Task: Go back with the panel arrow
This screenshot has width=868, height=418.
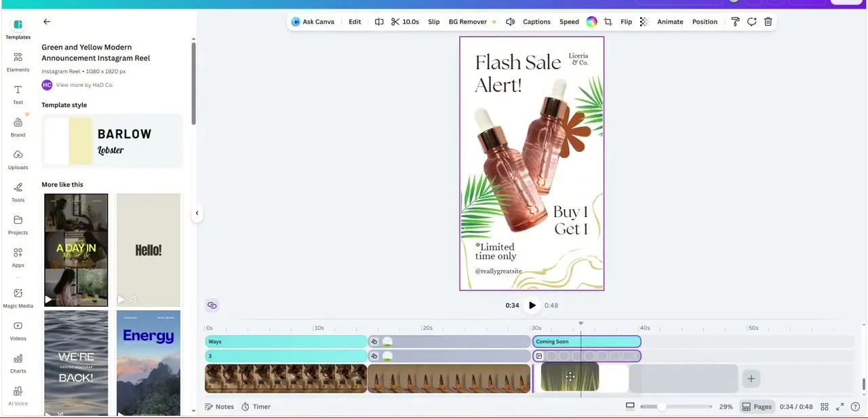Action: [47, 22]
